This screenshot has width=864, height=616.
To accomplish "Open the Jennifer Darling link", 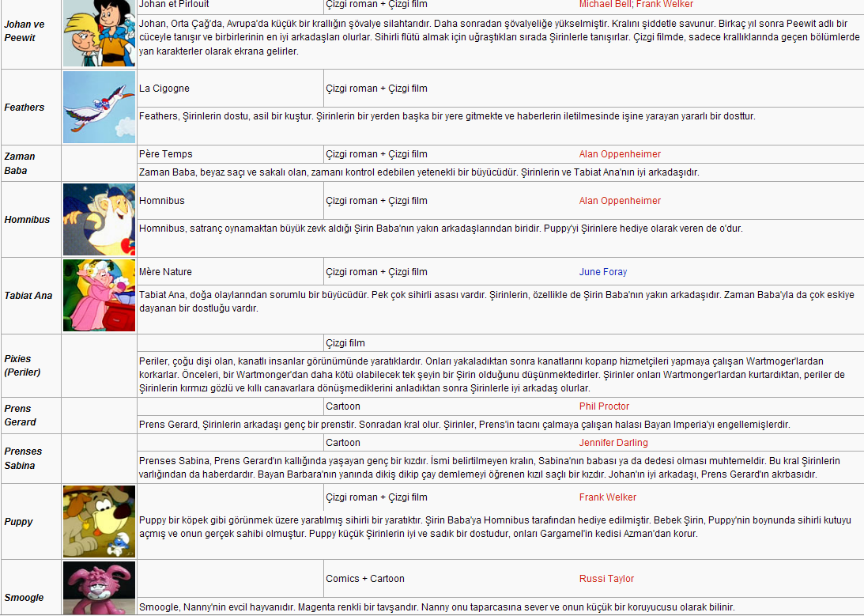I will (613, 443).
